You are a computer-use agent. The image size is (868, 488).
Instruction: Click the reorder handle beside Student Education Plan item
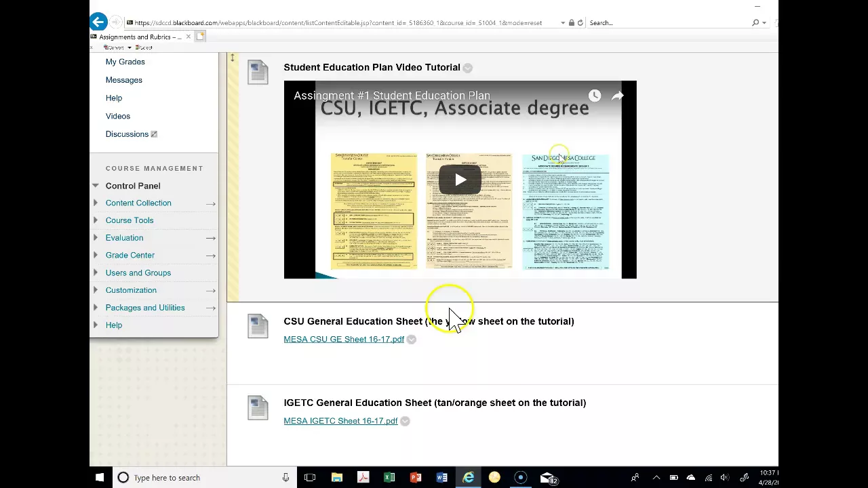(x=232, y=58)
